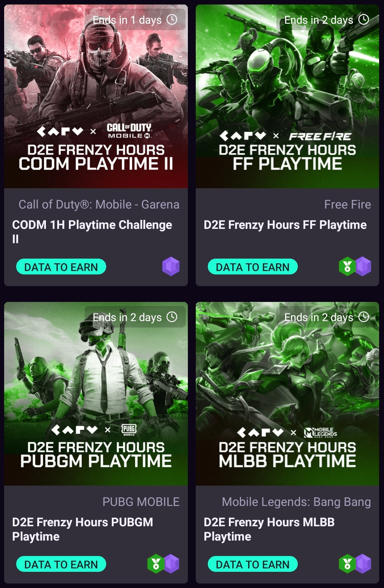This screenshot has height=588, width=384.
Task: Click clock icon on PUBGM Playtime banner
Action: pyautogui.click(x=172, y=317)
